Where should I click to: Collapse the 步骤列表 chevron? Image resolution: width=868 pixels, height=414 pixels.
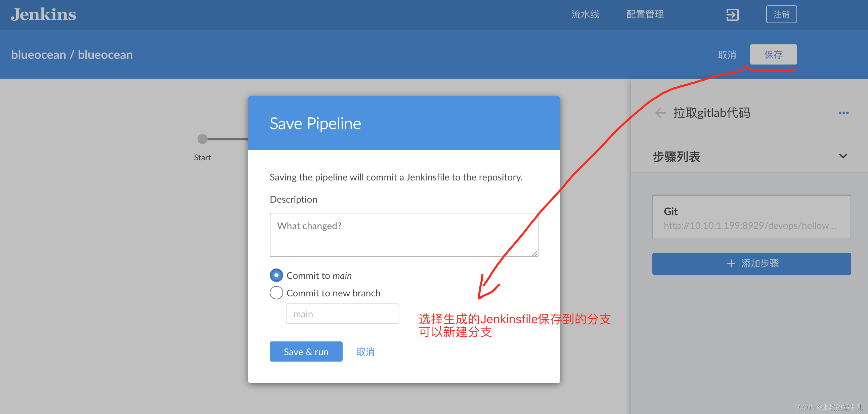(842, 156)
